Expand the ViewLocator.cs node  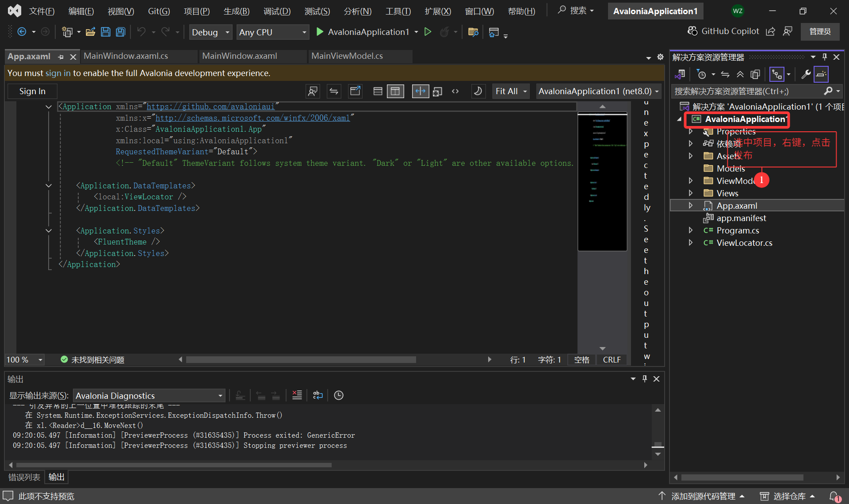[691, 243]
